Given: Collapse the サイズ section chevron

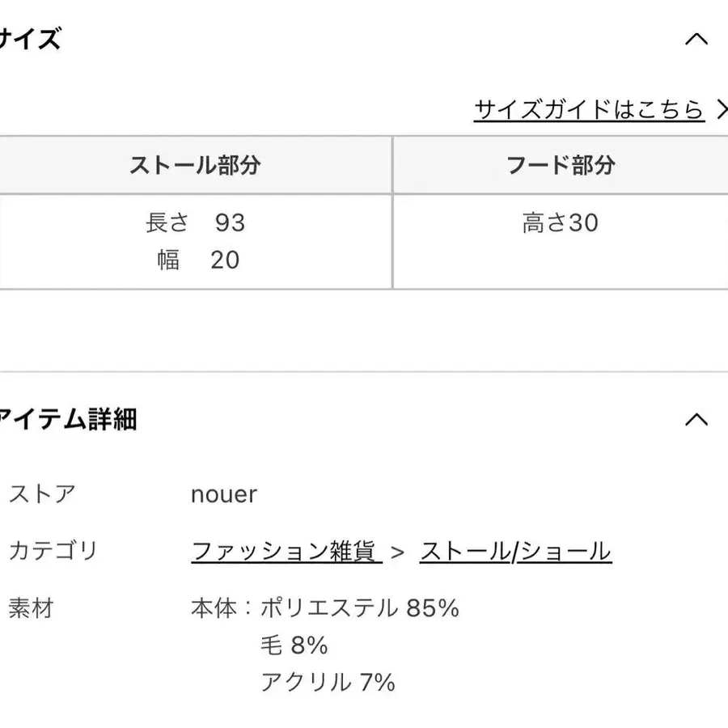Looking at the screenshot, I should point(696,39).
